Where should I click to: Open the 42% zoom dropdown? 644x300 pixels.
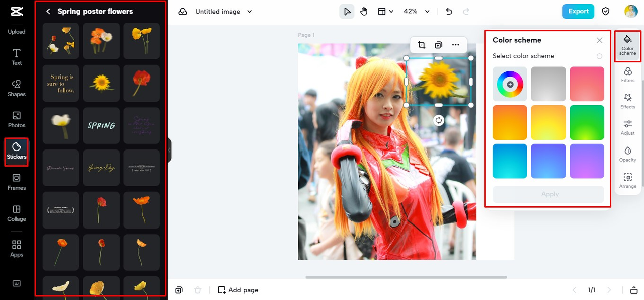pyautogui.click(x=417, y=11)
